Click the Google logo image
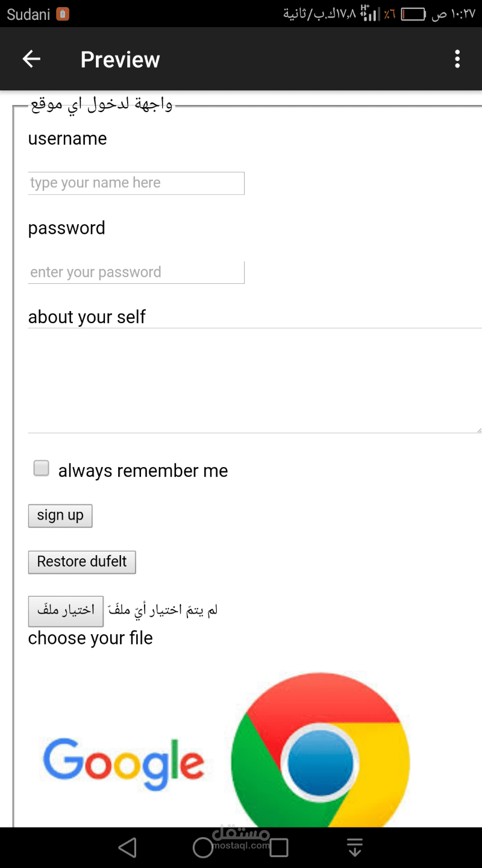 pyautogui.click(x=124, y=764)
